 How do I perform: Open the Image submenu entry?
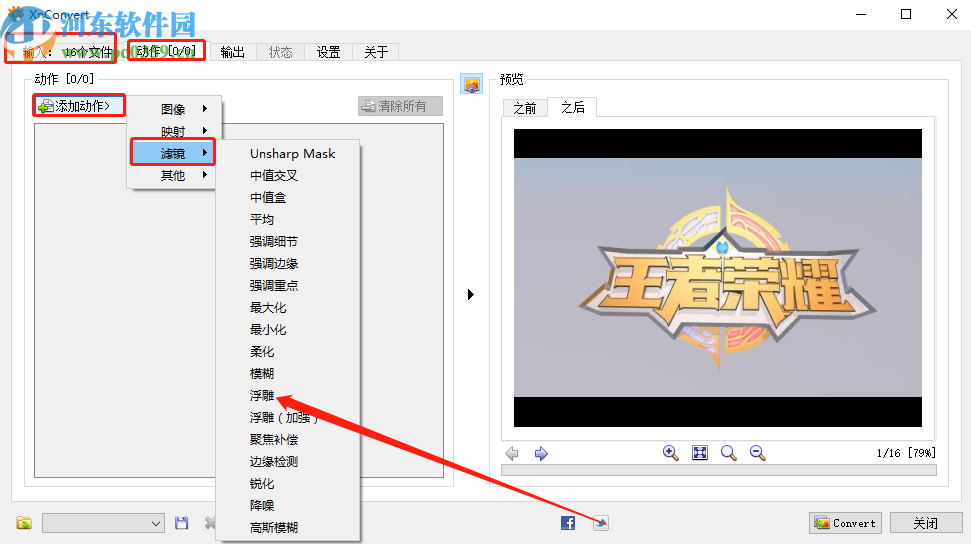click(173, 109)
